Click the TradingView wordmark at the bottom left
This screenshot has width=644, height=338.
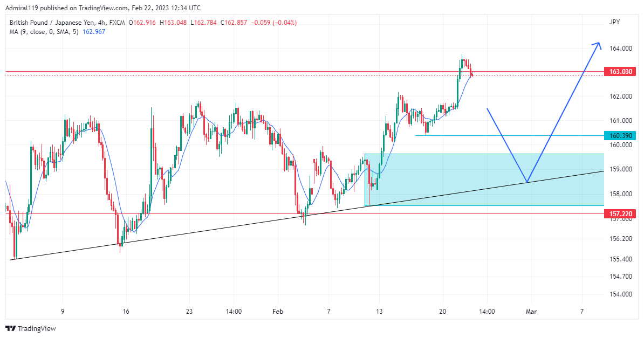(37, 328)
